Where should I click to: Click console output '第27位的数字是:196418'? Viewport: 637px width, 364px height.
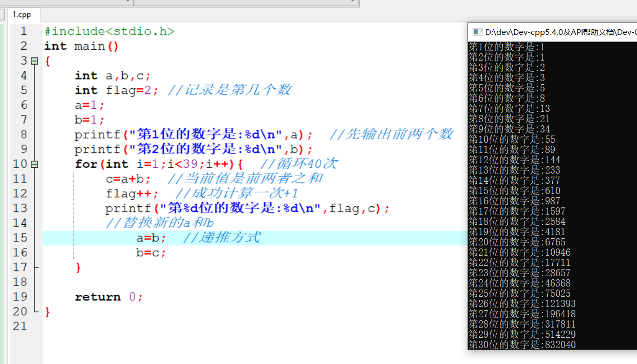click(x=522, y=314)
